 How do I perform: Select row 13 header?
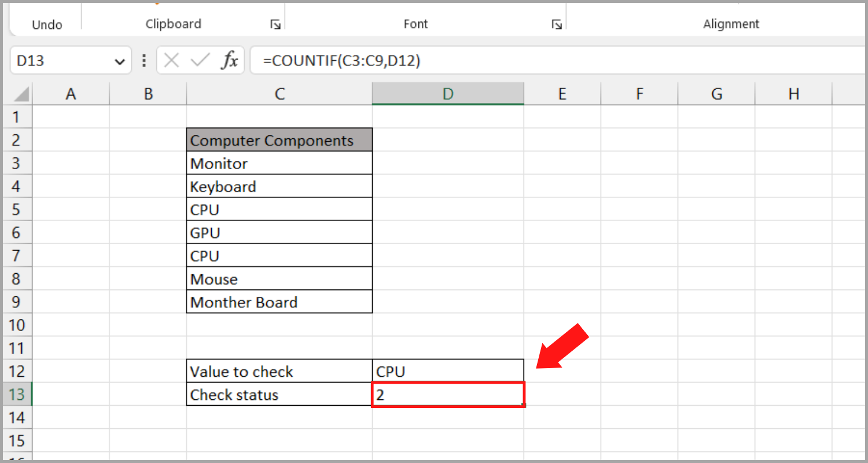click(17, 394)
